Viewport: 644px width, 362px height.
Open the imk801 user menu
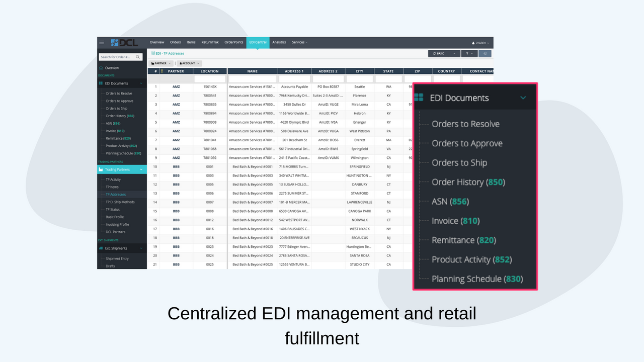[480, 43]
